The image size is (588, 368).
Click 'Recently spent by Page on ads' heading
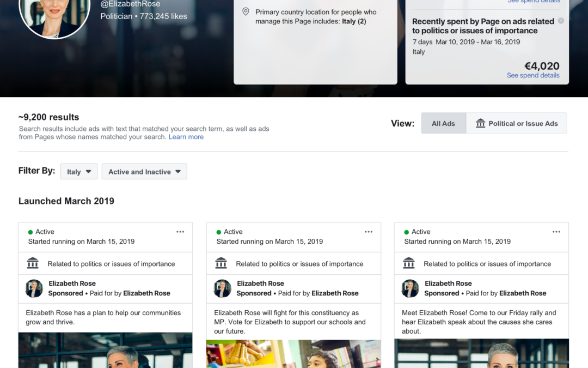(x=483, y=26)
